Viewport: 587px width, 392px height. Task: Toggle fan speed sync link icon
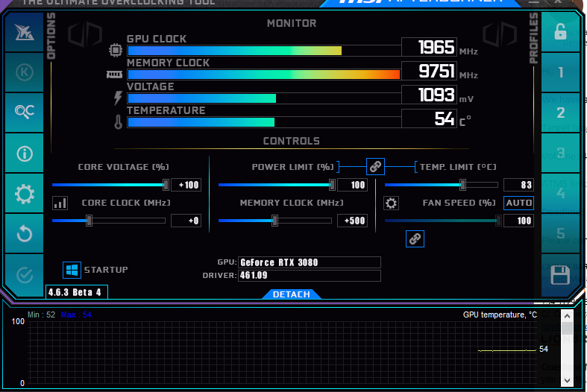(415, 238)
